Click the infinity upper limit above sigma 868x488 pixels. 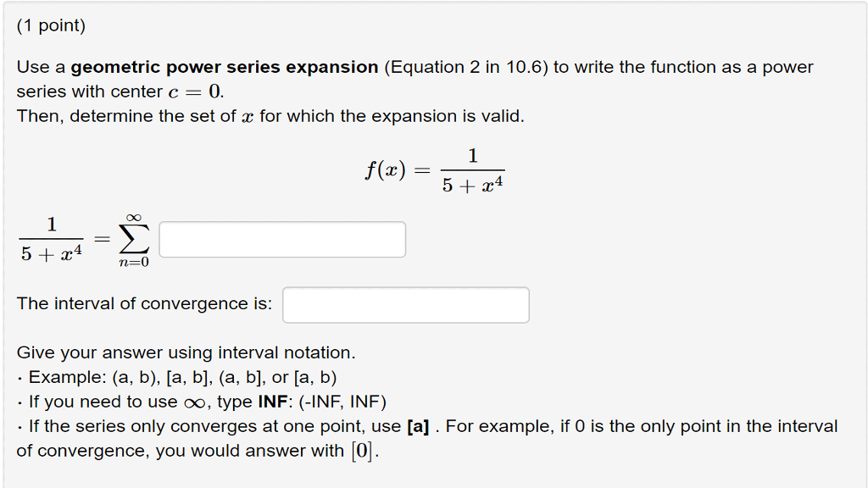click(134, 218)
